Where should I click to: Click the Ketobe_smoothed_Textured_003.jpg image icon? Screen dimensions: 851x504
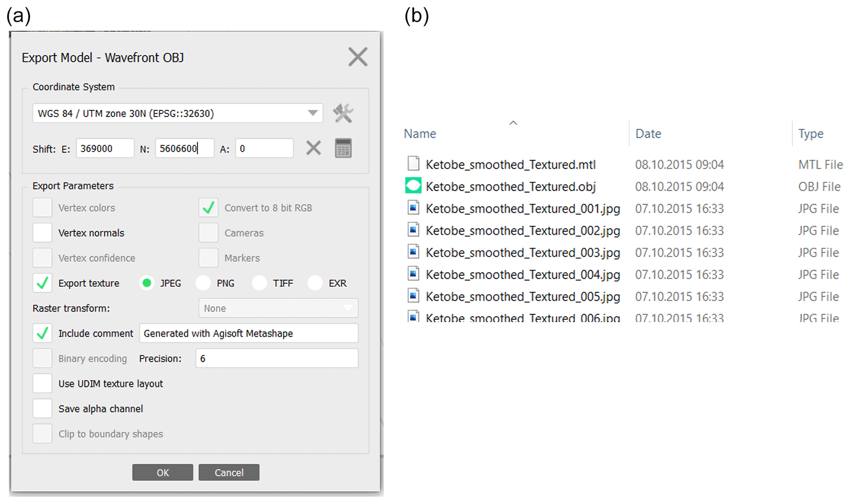pyautogui.click(x=413, y=252)
